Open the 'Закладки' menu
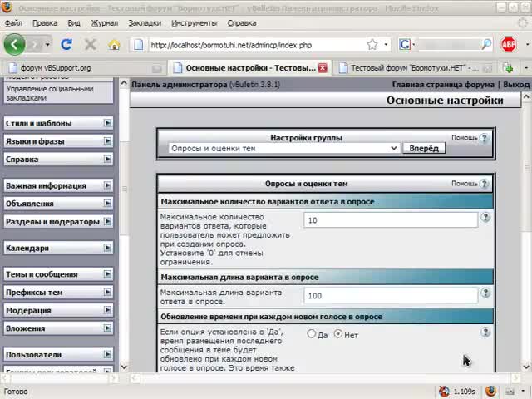532x399 pixels. point(145,23)
